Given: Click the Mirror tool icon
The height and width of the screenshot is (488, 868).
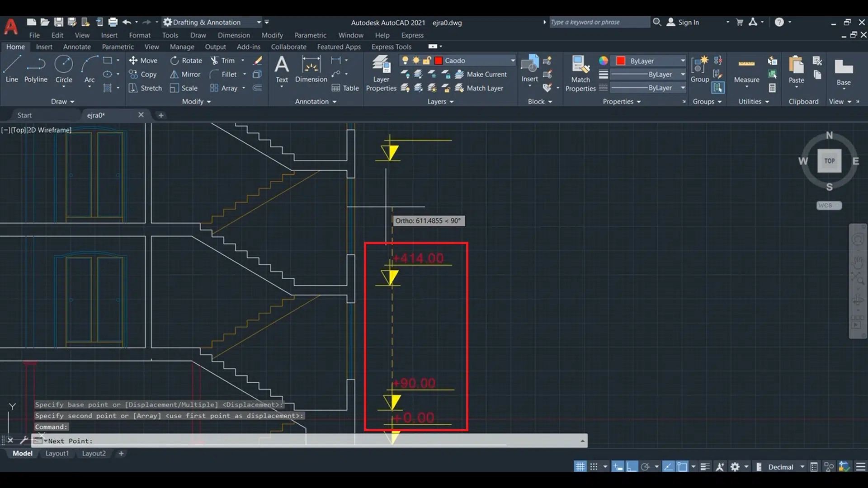Looking at the screenshot, I should pyautogui.click(x=174, y=75).
